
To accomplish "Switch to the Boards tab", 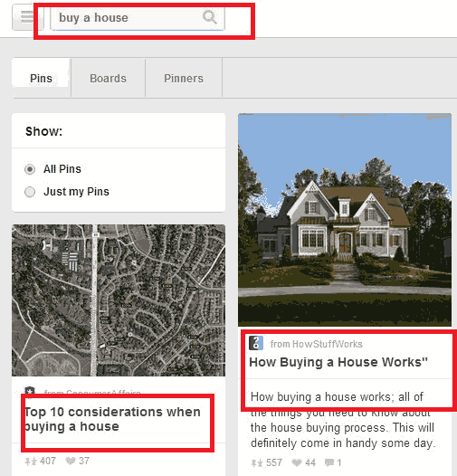I will coord(108,79).
